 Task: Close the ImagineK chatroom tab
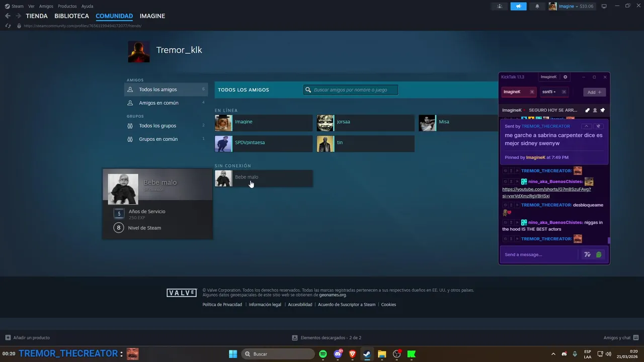[532, 92]
